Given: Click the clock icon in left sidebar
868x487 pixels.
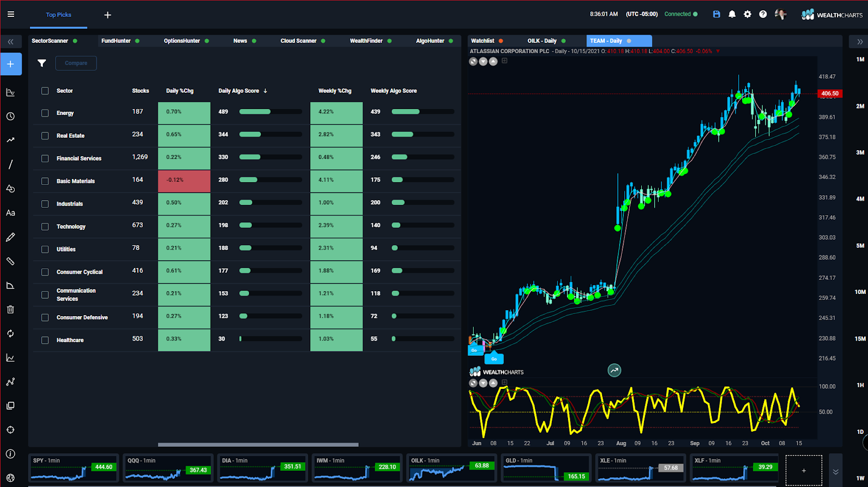Looking at the screenshot, I should pyautogui.click(x=10, y=116).
